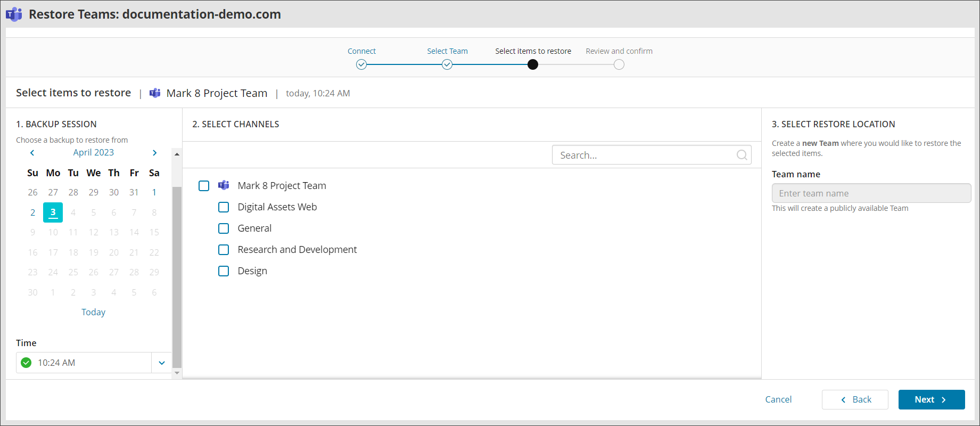Click the Select Team step checkmark circle
980x426 pixels.
coord(447,64)
